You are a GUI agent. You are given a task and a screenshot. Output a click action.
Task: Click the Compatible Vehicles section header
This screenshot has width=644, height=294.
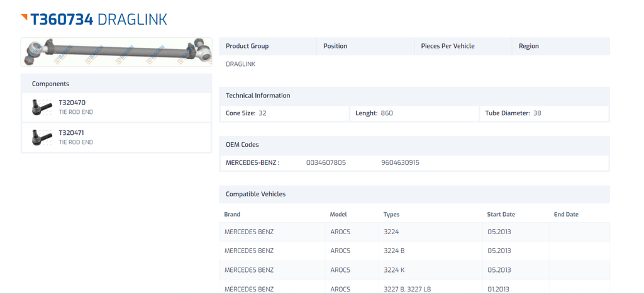pos(414,194)
